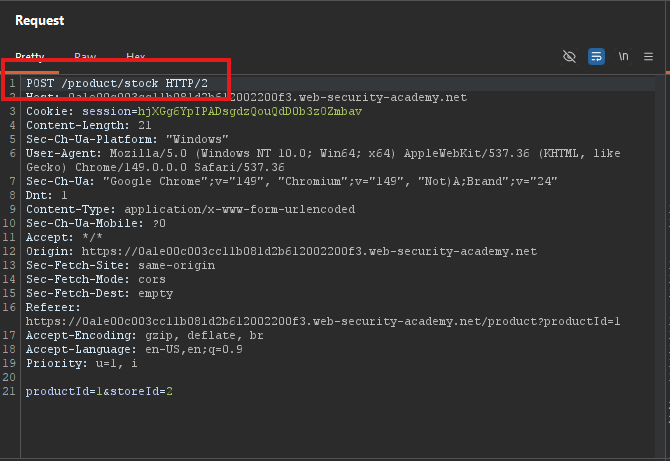Click the POST /product/stock request line

coord(117,83)
